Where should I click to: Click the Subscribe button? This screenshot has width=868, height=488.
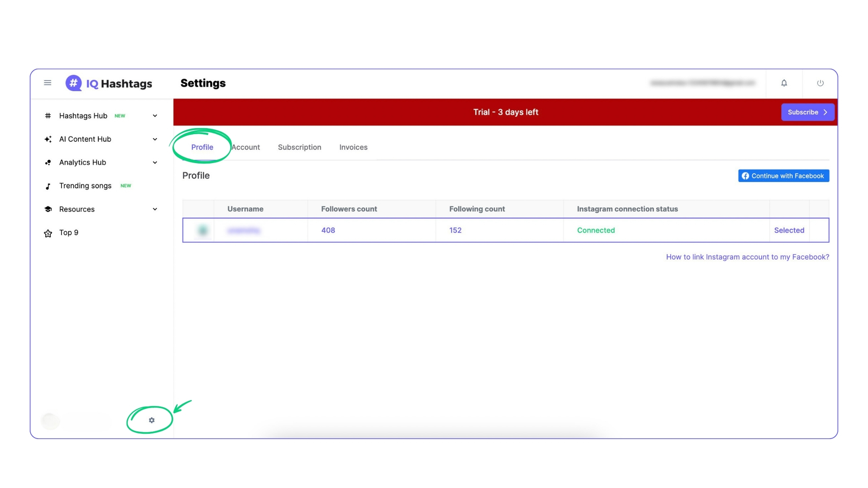807,112
